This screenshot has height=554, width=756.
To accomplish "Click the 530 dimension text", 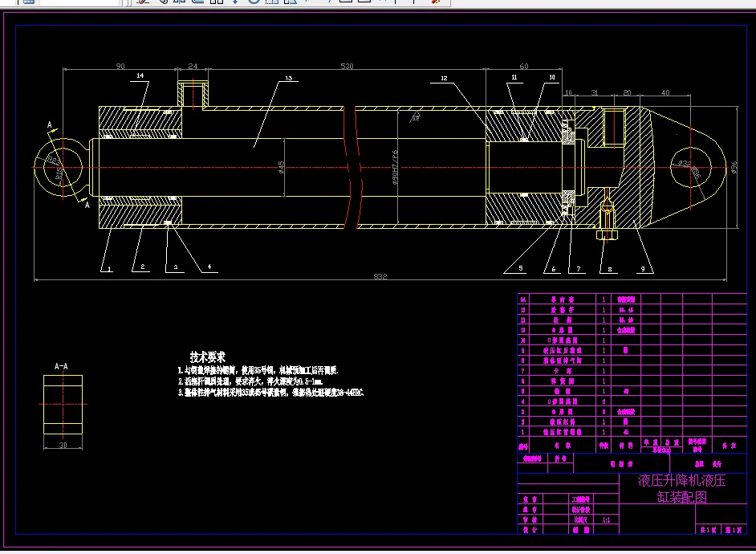I will [x=347, y=66].
